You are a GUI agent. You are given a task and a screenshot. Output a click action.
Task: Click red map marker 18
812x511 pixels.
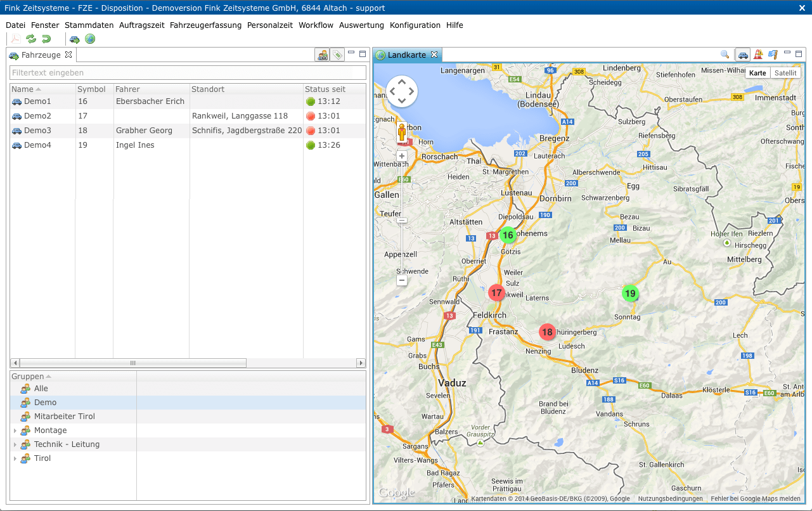547,332
